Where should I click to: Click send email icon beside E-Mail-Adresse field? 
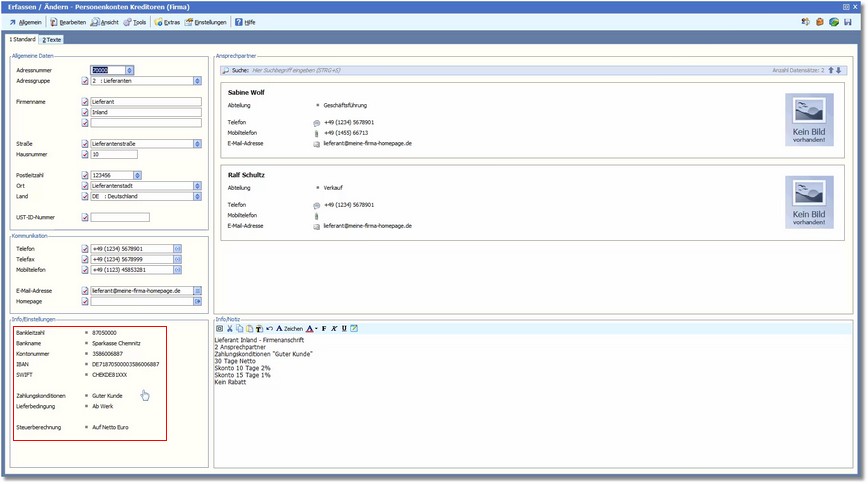point(198,290)
